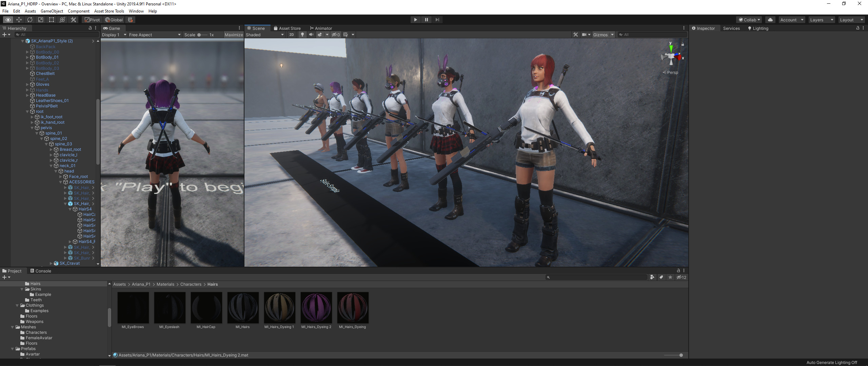Switch to the Asset Store tab
Image resolution: width=868 pixels, height=366 pixels.
click(x=287, y=28)
